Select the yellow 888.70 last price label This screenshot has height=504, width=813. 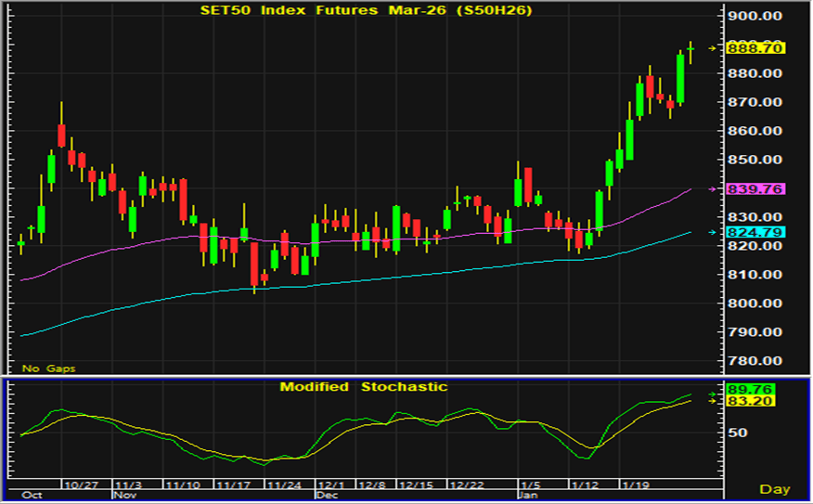[x=759, y=48]
